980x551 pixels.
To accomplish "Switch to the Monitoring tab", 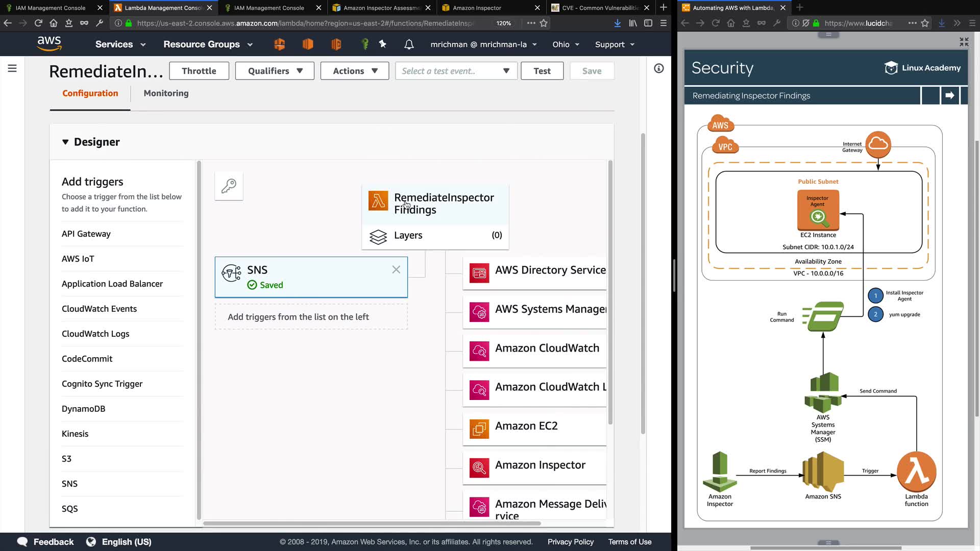I will click(166, 93).
